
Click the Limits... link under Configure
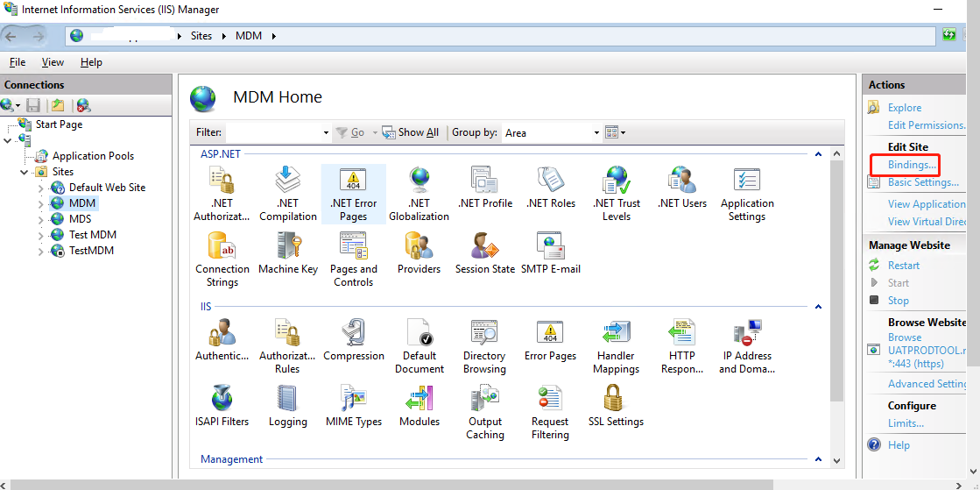(x=906, y=423)
